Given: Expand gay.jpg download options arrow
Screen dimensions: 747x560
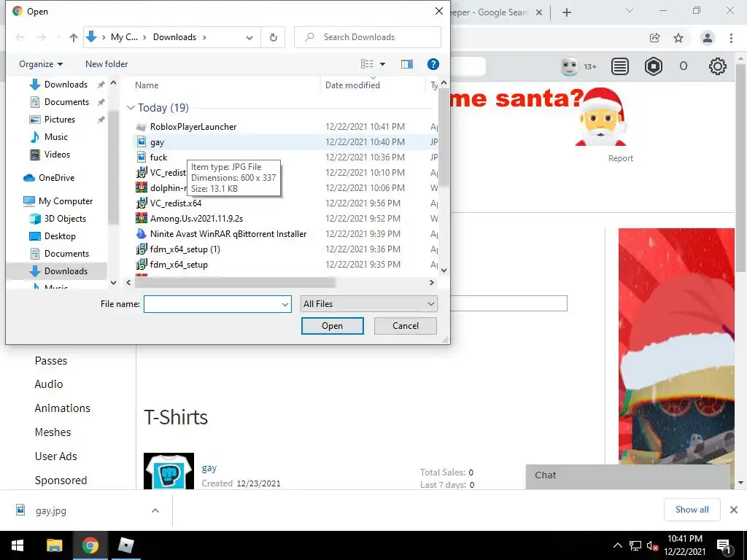Looking at the screenshot, I should point(155,510).
